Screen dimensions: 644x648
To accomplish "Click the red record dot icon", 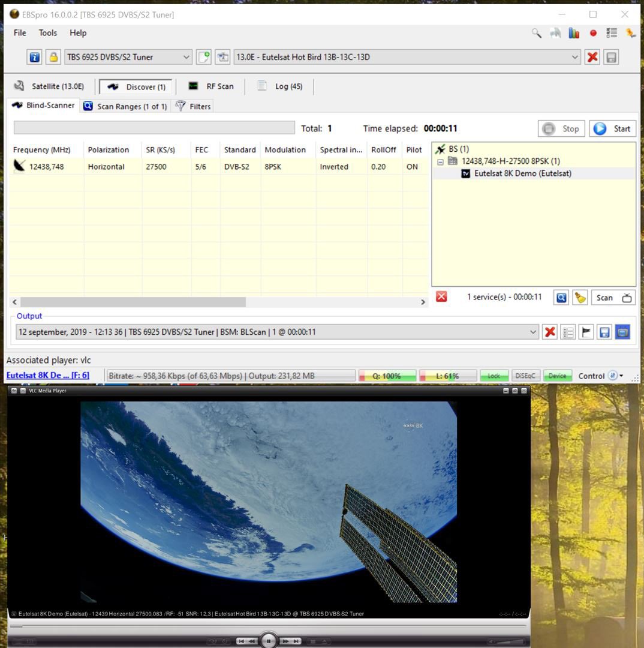I will [x=593, y=34].
